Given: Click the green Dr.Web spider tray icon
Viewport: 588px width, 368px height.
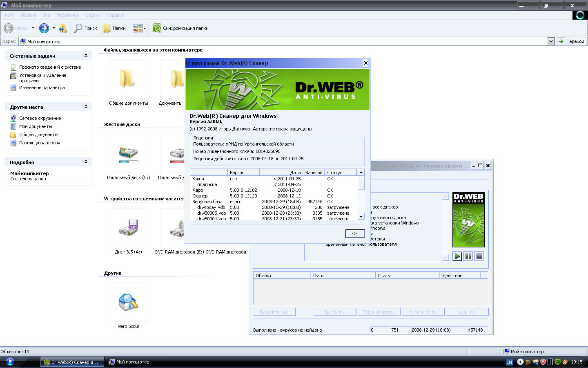Looking at the screenshot, I should point(558,362).
